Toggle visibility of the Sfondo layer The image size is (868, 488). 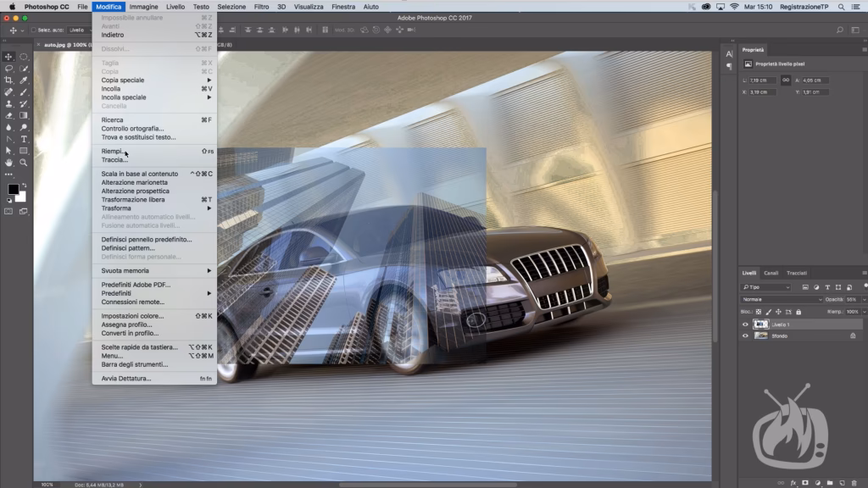click(x=746, y=335)
